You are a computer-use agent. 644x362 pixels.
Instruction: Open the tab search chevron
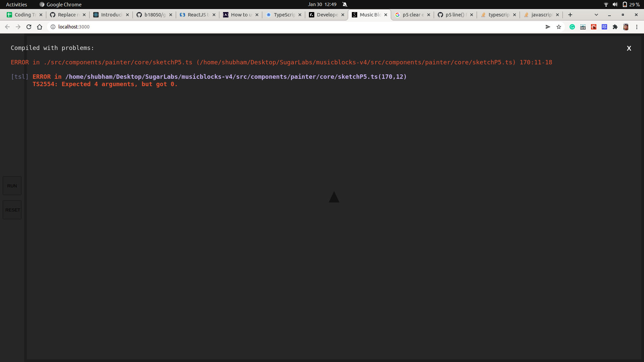click(x=596, y=15)
